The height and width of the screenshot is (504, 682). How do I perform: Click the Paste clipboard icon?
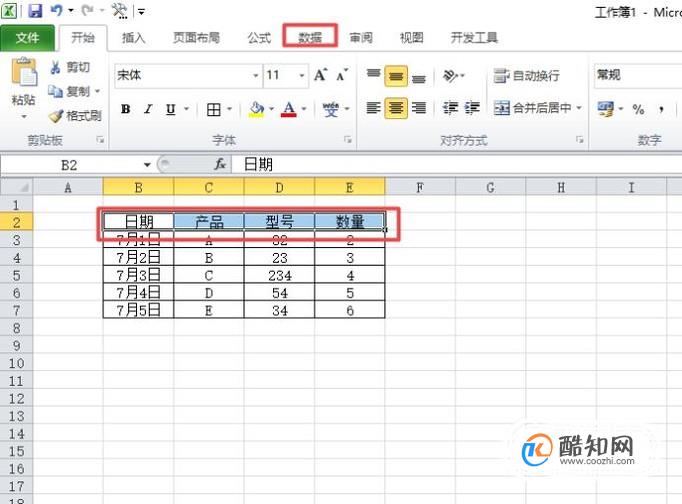tap(24, 71)
